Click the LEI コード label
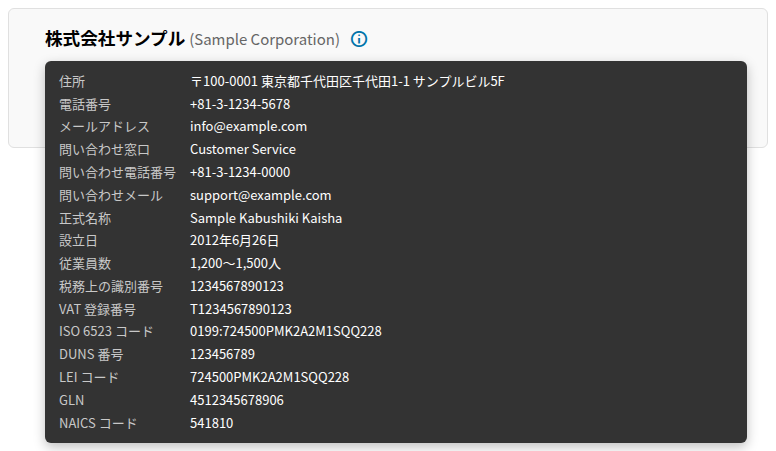Screen dimensions: 776x451 click(x=89, y=378)
